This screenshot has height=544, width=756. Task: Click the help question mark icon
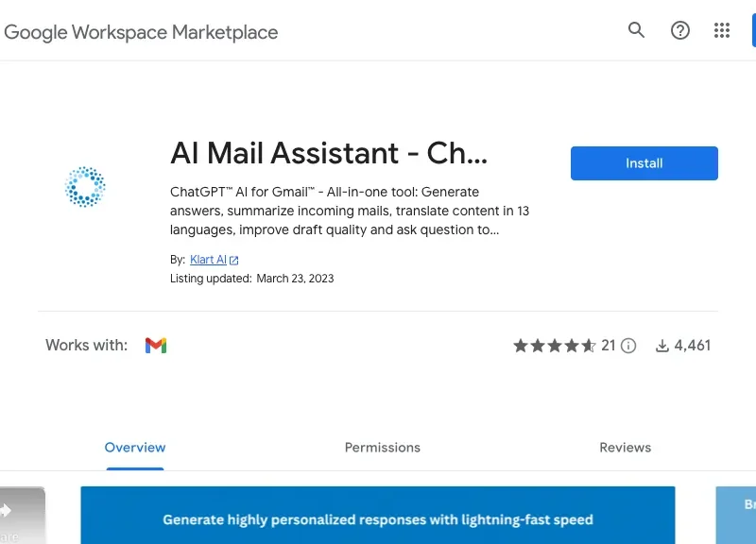click(679, 30)
